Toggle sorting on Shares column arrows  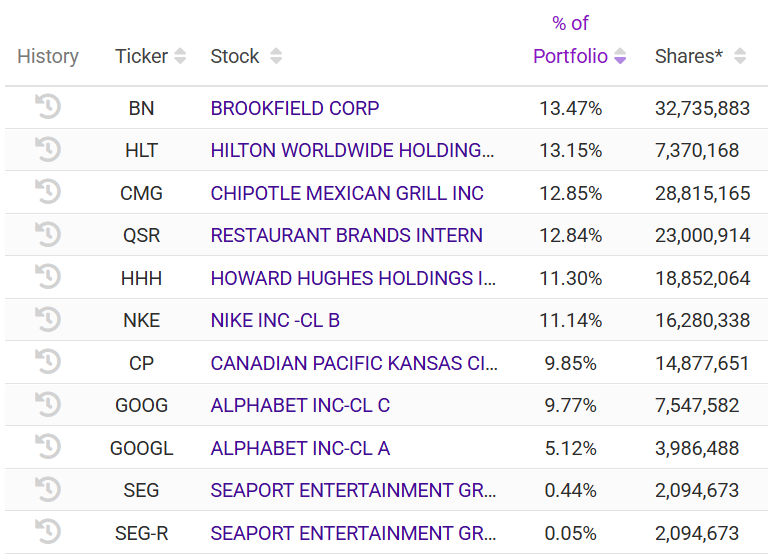click(x=740, y=56)
